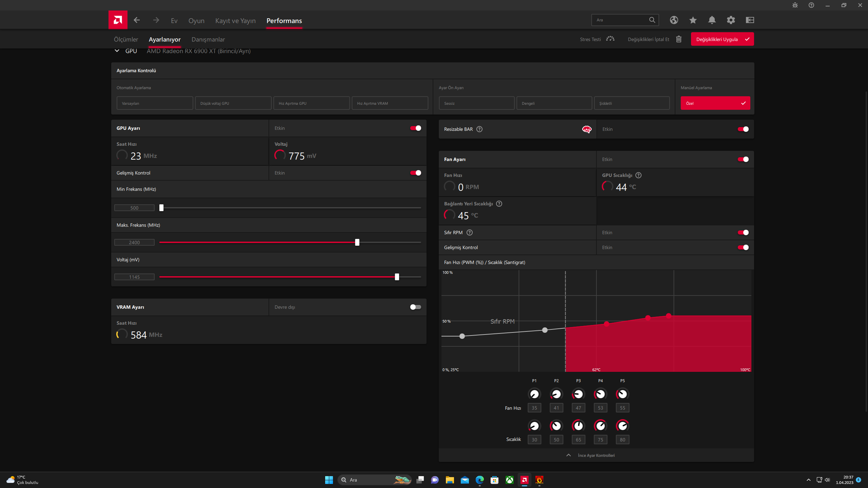Click P3 Fan Hızı value field 47

[x=578, y=408]
